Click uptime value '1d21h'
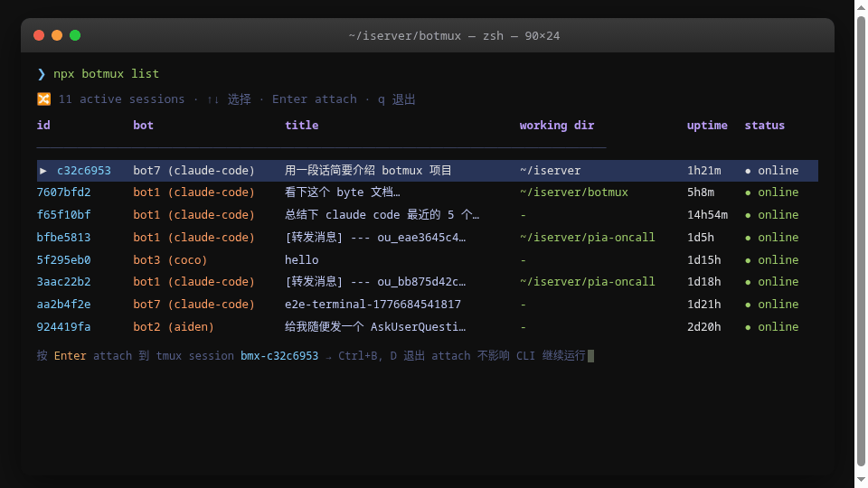 704,305
